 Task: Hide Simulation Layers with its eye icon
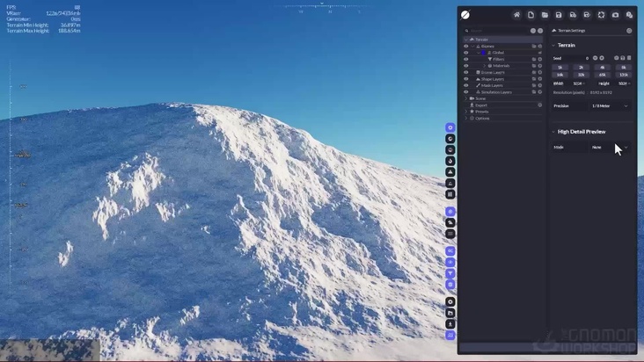coord(466,92)
